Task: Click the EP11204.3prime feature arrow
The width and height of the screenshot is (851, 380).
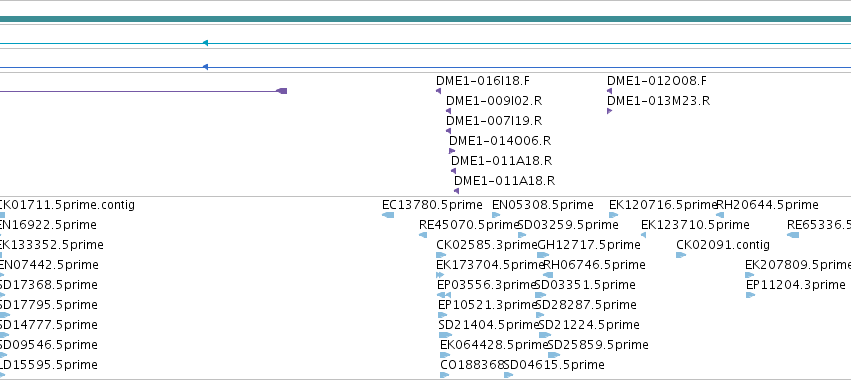Action: coord(750,295)
